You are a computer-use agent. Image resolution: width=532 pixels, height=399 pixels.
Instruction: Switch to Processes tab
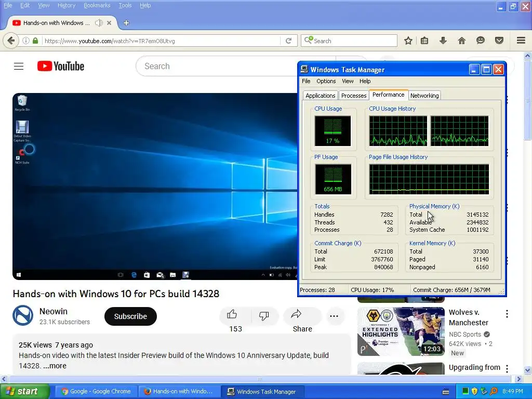coord(353,96)
